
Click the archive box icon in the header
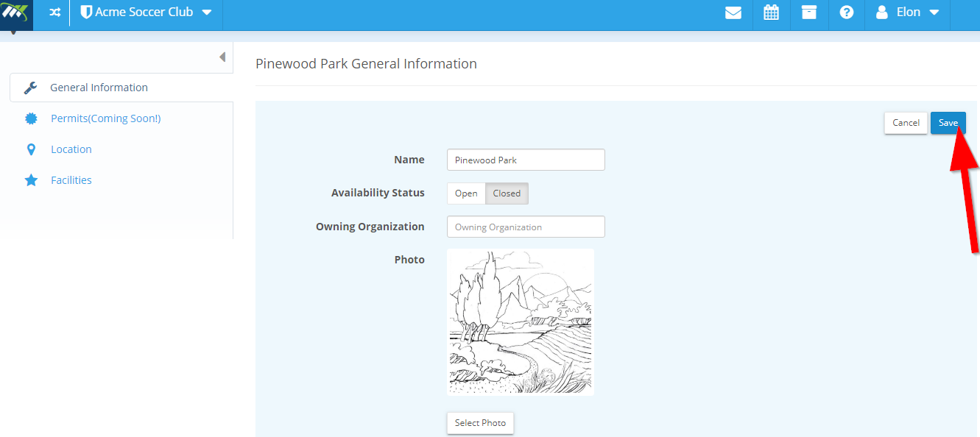point(809,13)
